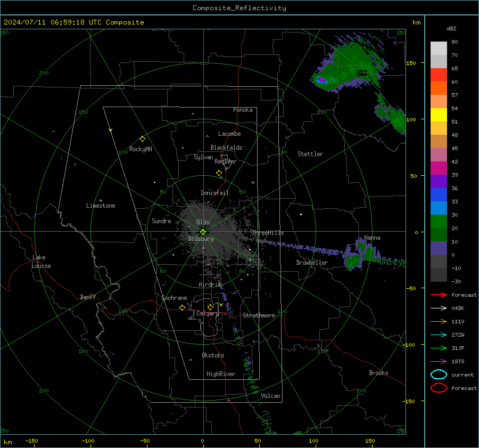The height and width of the screenshot is (448, 479).
Task: Click the HighRiver label
Action: click(221, 374)
